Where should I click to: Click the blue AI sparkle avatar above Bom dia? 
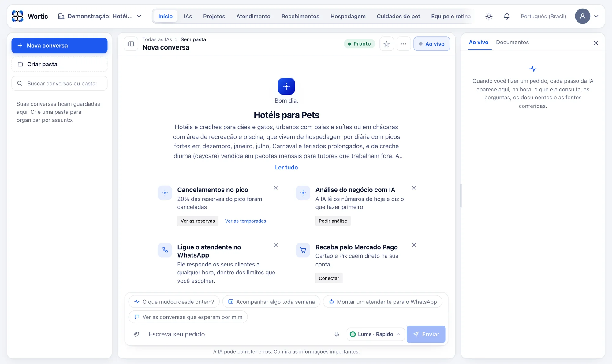tap(286, 86)
